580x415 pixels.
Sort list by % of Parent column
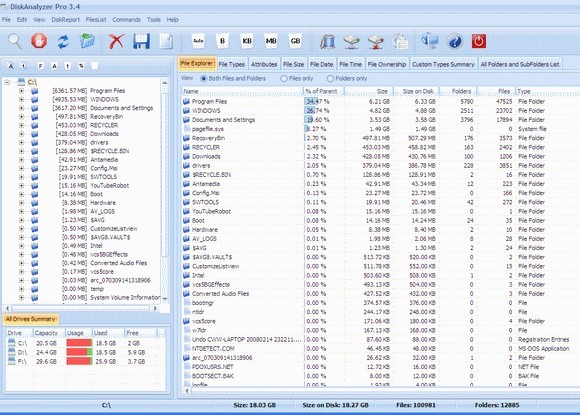click(x=323, y=91)
